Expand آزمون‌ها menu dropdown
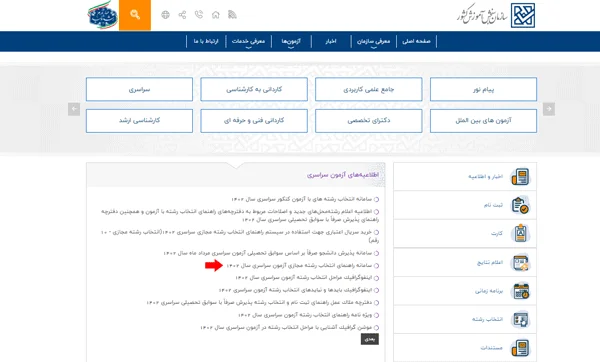Image resolution: width=600 pixels, height=362 pixels. [x=291, y=41]
